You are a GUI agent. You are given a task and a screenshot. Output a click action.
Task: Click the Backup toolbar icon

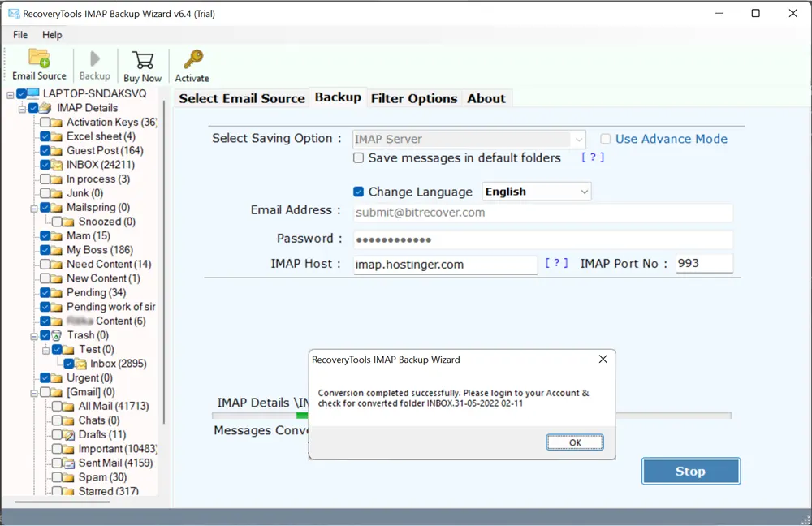click(95, 59)
